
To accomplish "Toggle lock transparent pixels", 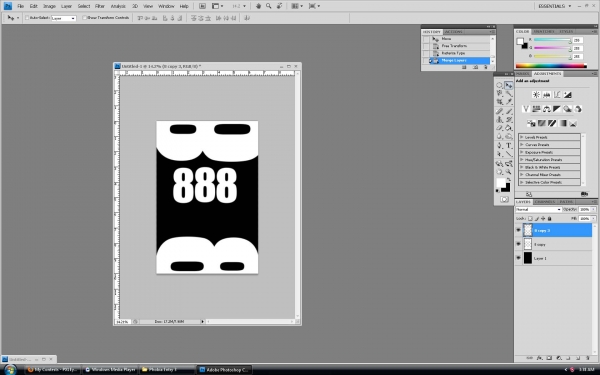I will (530, 218).
